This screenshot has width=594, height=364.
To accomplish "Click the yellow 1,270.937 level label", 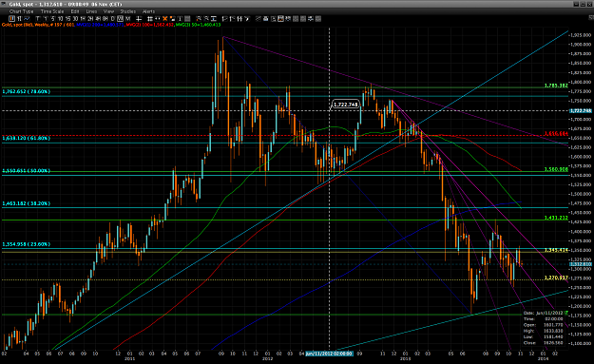I will [x=556, y=278].
